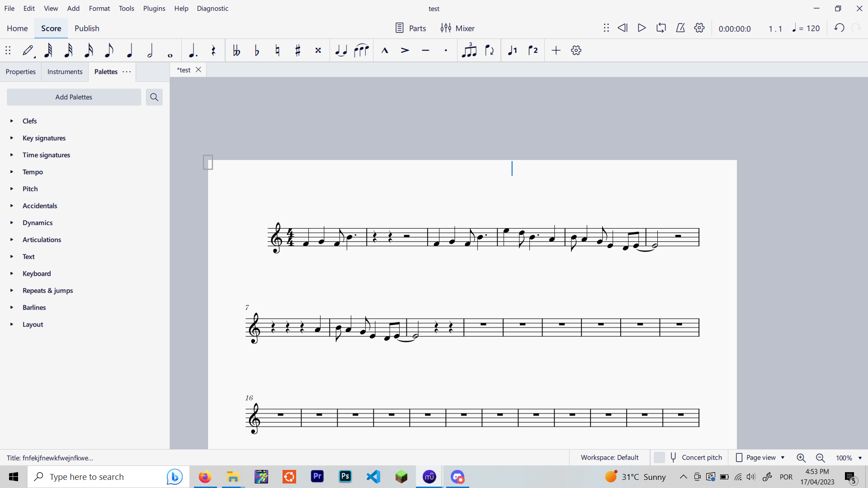The width and height of the screenshot is (868, 488).
Task: Apply a sharp accidental
Action: (x=297, y=50)
